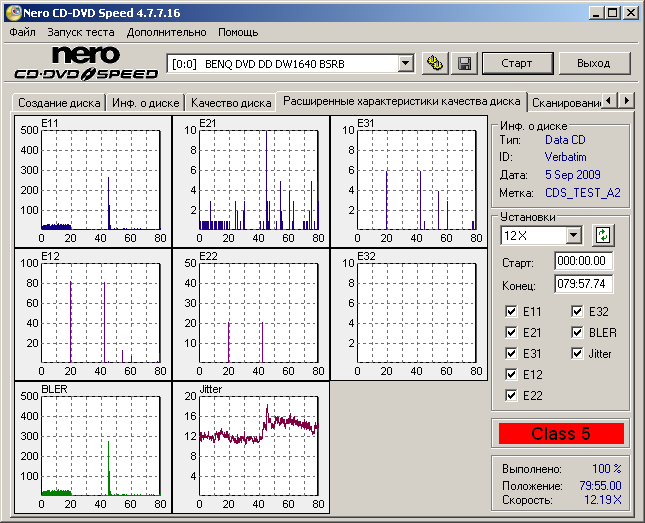
Task: Click the options gears icon in toolbar
Action: (435, 63)
